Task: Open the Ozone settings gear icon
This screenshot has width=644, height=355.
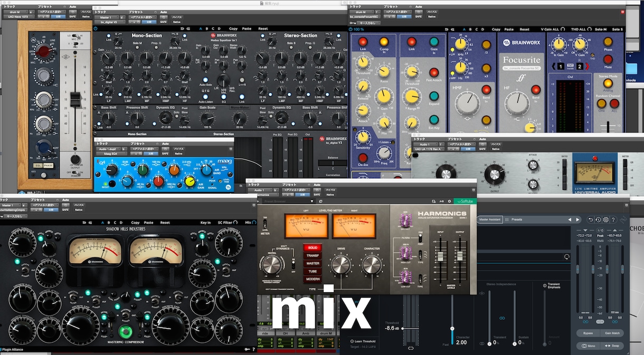Action: coord(605,219)
